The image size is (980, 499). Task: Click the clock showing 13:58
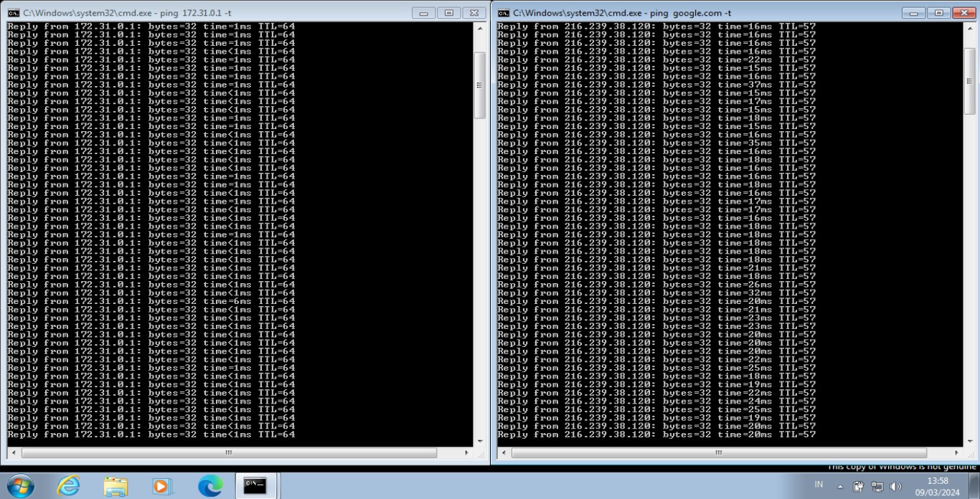pos(937,486)
